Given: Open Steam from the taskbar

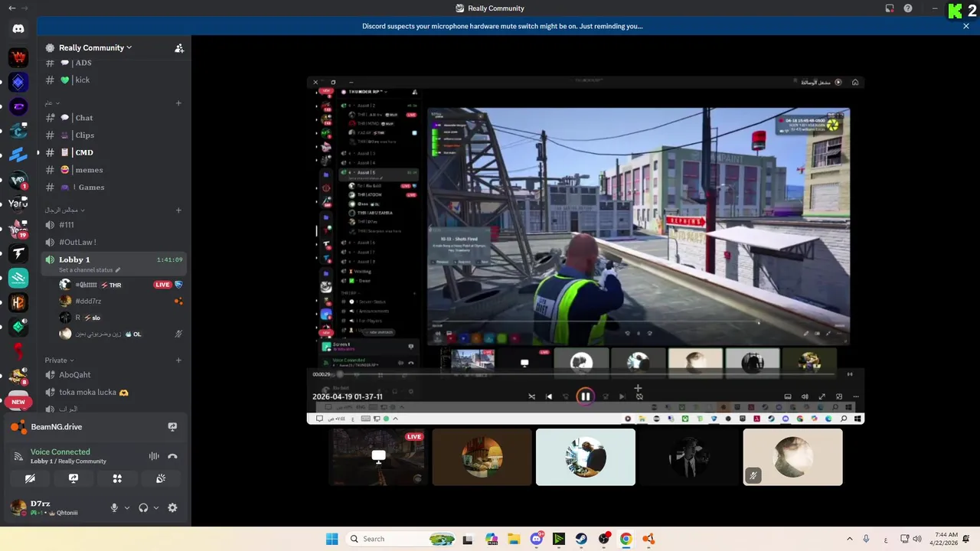Looking at the screenshot, I should click(x=581, y=539).
